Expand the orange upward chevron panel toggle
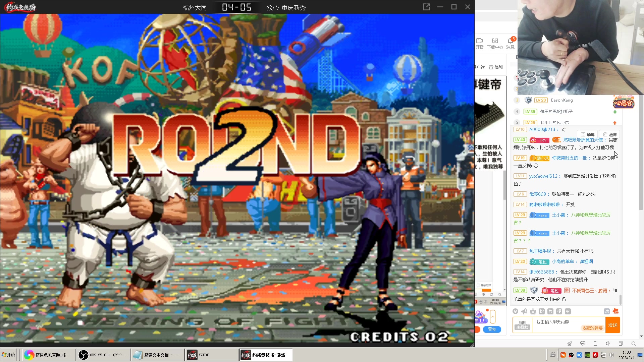Image resolution: width=644 pixels, height=362 pixels. (x=493, y=317)
